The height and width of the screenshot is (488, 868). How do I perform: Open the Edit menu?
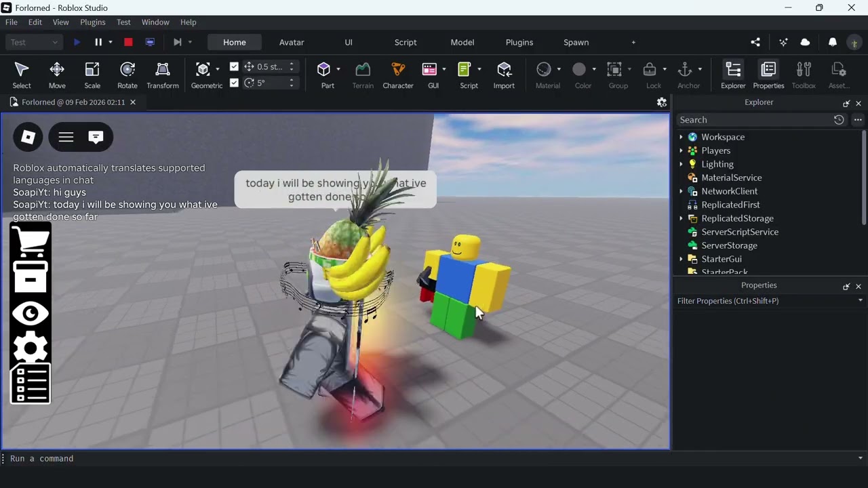(35, 22)
